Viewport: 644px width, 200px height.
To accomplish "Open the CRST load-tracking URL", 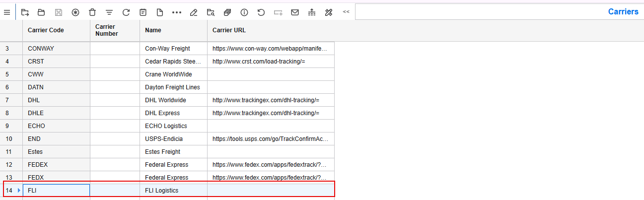I will point(258,62).
